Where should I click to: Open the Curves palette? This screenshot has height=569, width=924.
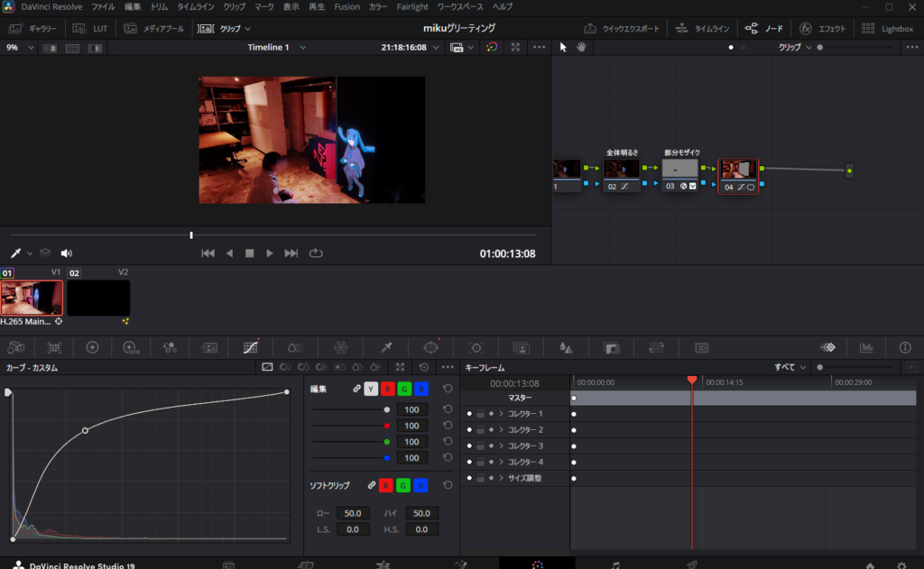tap(251, 347)
